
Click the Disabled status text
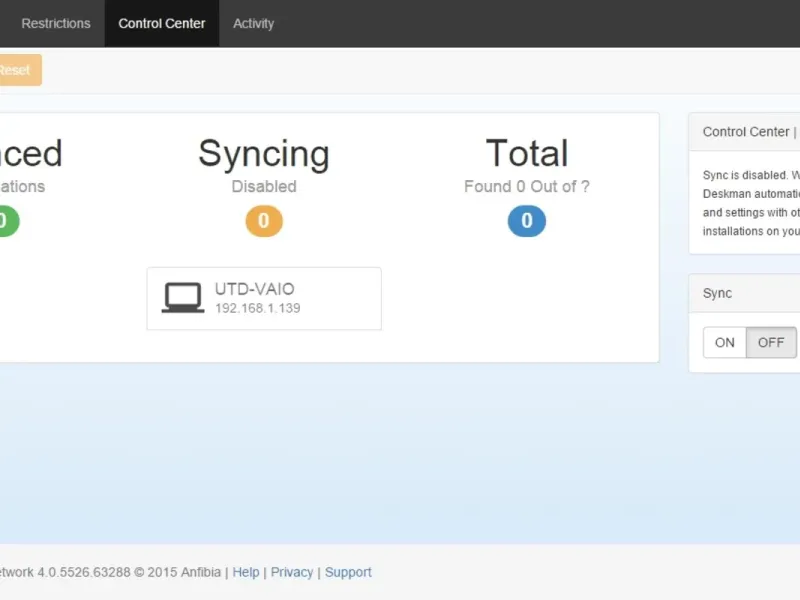[x=264, y=186]
